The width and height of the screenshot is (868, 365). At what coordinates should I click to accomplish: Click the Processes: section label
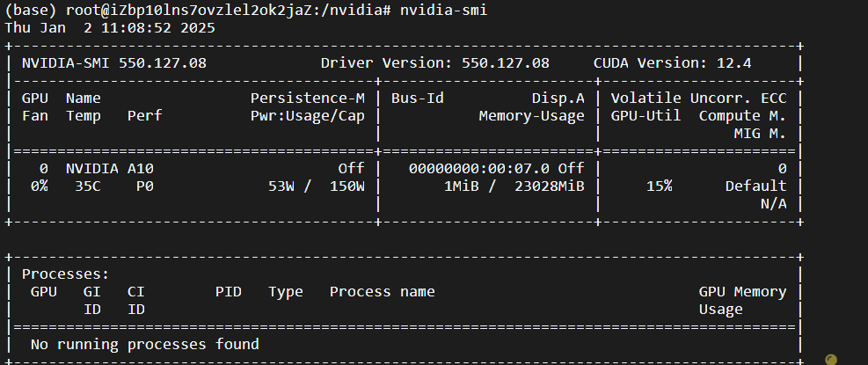point(66,274)
